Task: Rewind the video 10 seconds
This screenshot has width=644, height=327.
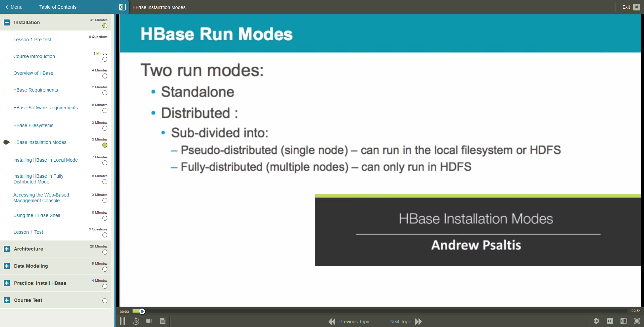Action: [x=136, y=321]
